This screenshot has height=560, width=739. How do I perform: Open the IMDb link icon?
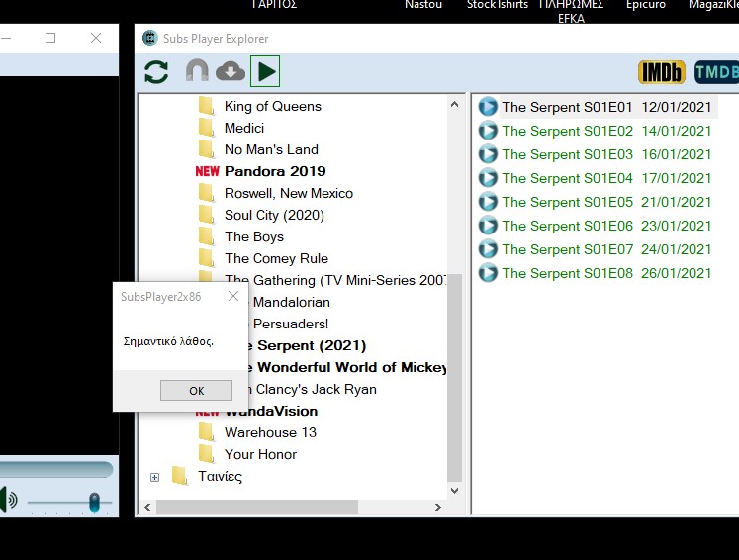point(662,72)
